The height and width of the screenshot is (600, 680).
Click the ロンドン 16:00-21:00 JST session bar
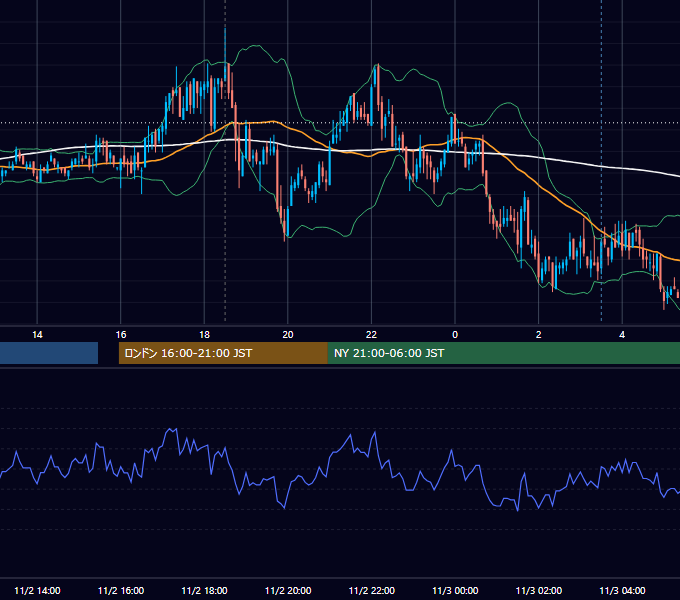click(x=223, y=353)
